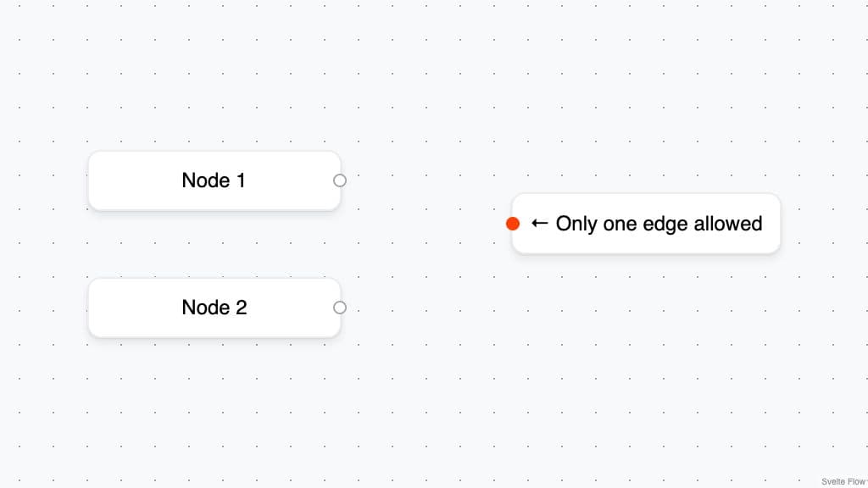Click the word "Only" in the right node

pos(576,224)
